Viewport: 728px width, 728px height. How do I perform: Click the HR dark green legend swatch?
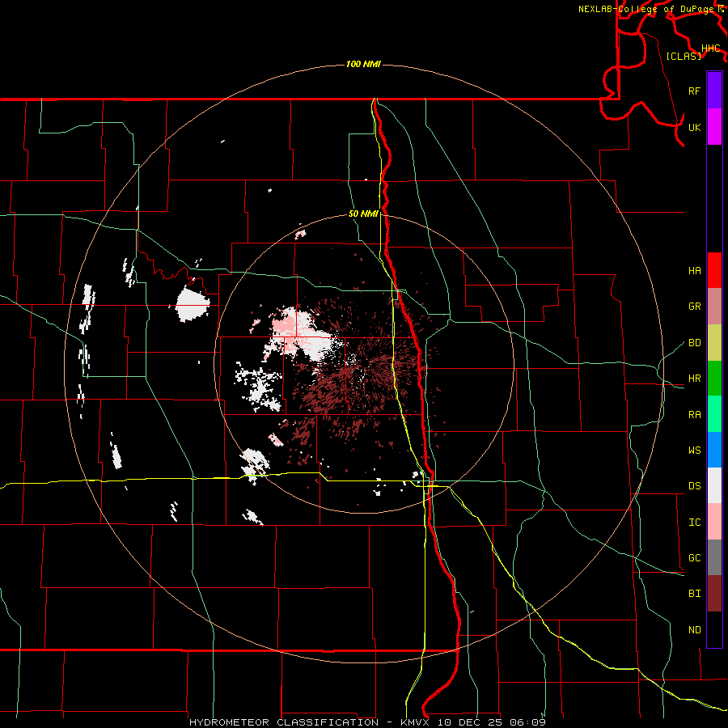tap(714, 378)
